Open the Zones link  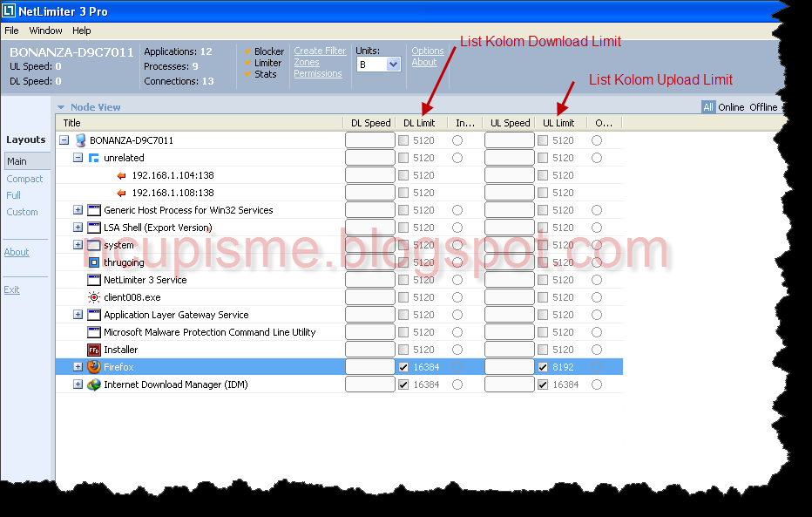click(x=307, y=62)
